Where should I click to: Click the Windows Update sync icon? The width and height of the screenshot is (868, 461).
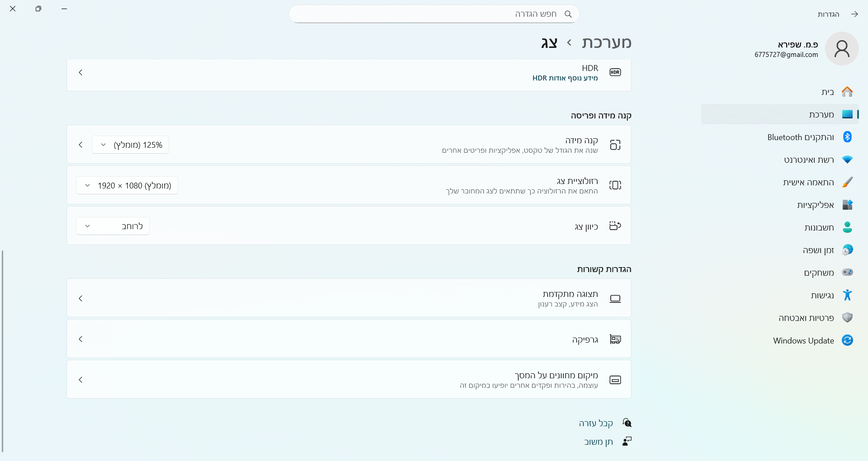coord(847,340)
